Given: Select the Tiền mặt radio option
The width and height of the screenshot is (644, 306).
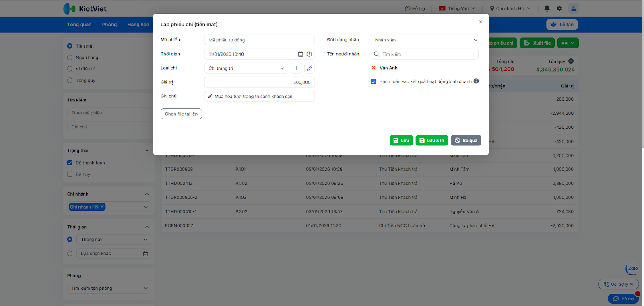Looking at the screenshot, I should coord(70,46).
